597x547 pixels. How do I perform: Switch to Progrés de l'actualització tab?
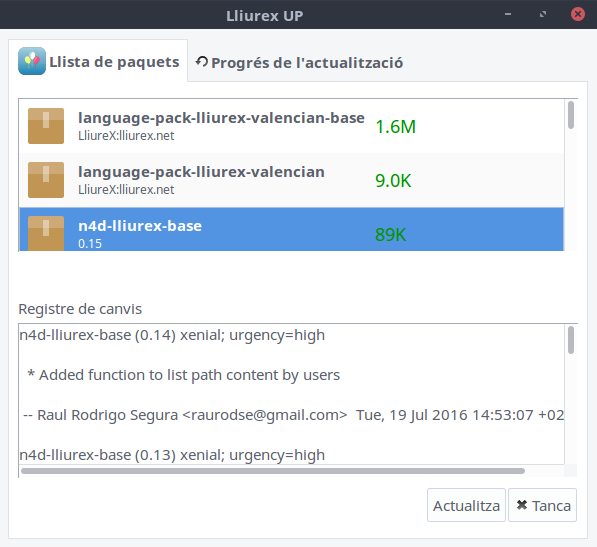pos(299,62)
